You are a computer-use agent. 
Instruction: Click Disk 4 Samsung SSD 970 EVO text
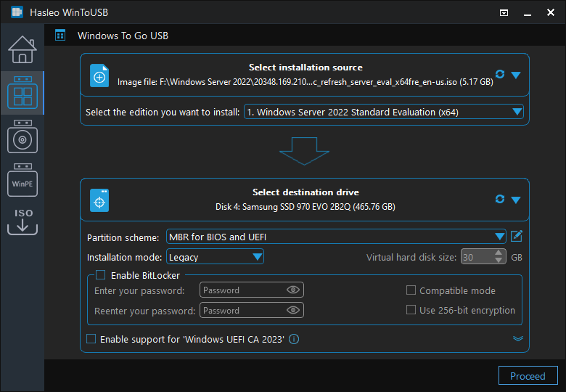[305, 207]
